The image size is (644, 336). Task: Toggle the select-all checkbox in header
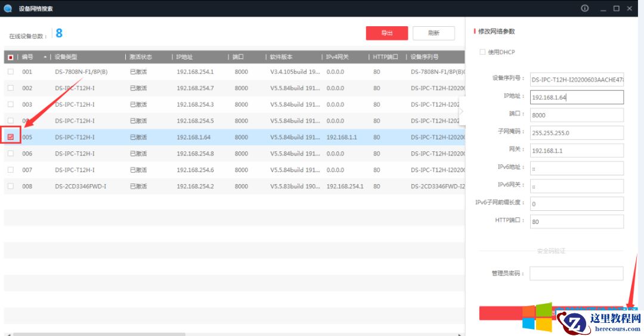pos(11,57)
